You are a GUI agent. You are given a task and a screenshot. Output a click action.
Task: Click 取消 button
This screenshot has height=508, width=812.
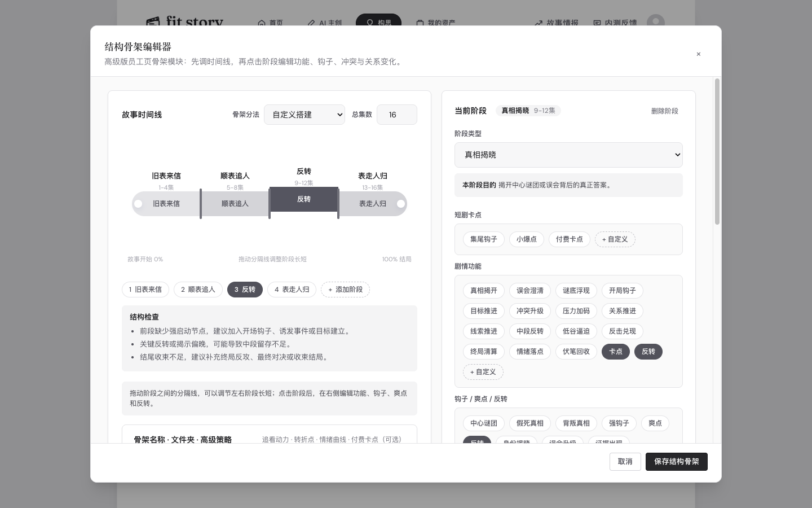click(625, 462)
